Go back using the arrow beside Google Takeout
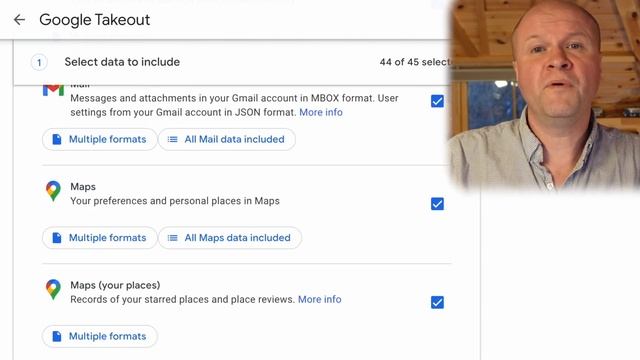 [x=19, y=20]
